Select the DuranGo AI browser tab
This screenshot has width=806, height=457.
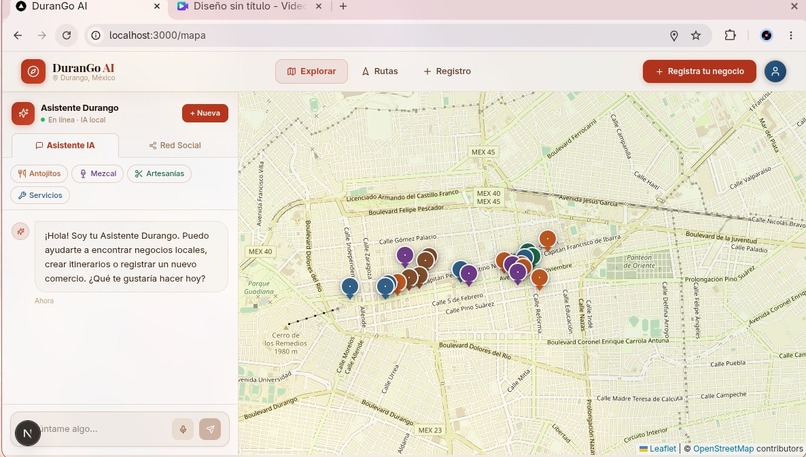(85, 6)
